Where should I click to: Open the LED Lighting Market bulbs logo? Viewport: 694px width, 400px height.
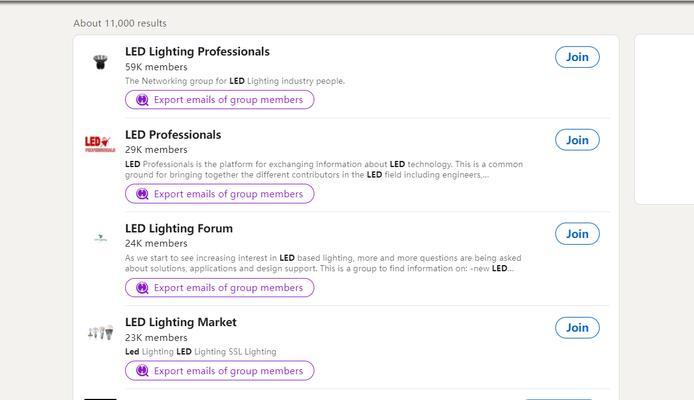coord(100,332)
